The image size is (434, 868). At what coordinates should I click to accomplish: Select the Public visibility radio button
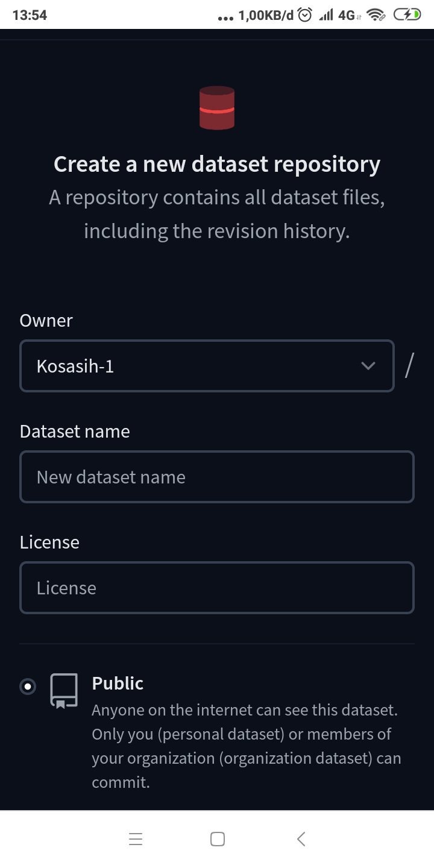tap(28, 687)
